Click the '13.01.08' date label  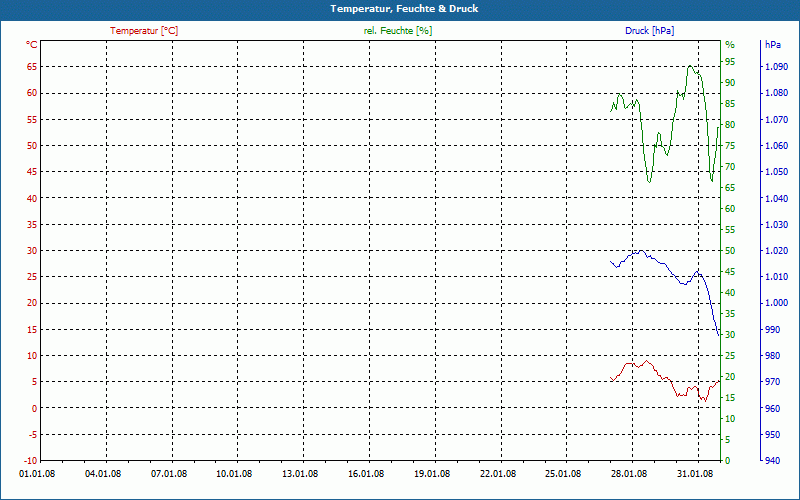point(300,473)
